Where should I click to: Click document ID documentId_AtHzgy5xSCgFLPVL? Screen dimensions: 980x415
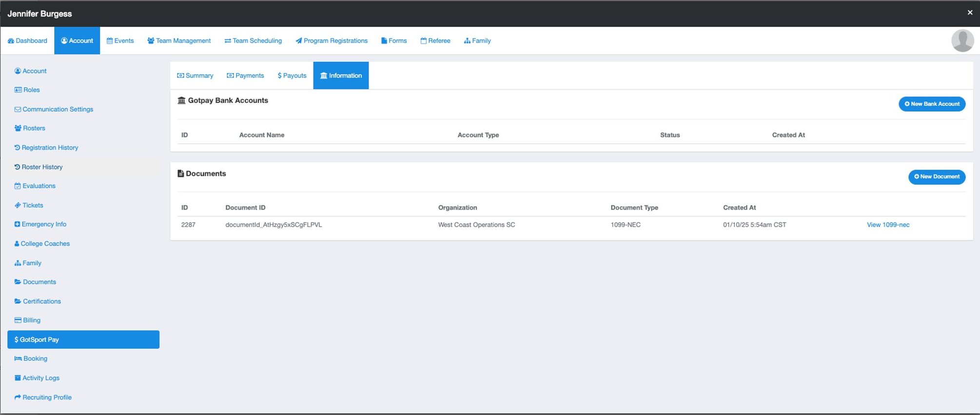tap(274, 225)
